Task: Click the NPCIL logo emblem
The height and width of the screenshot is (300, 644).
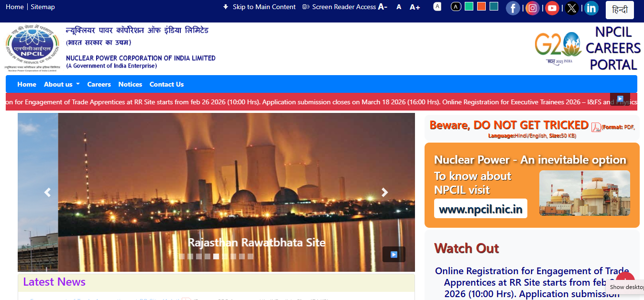Action: click(x=32, y=48)
